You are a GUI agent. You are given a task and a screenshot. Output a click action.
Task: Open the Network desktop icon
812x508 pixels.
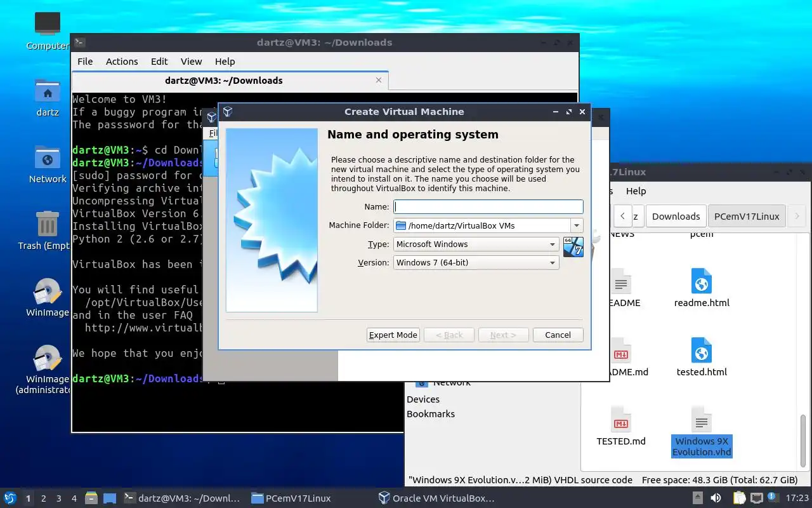pyautogui.click(x=48, y=164)
